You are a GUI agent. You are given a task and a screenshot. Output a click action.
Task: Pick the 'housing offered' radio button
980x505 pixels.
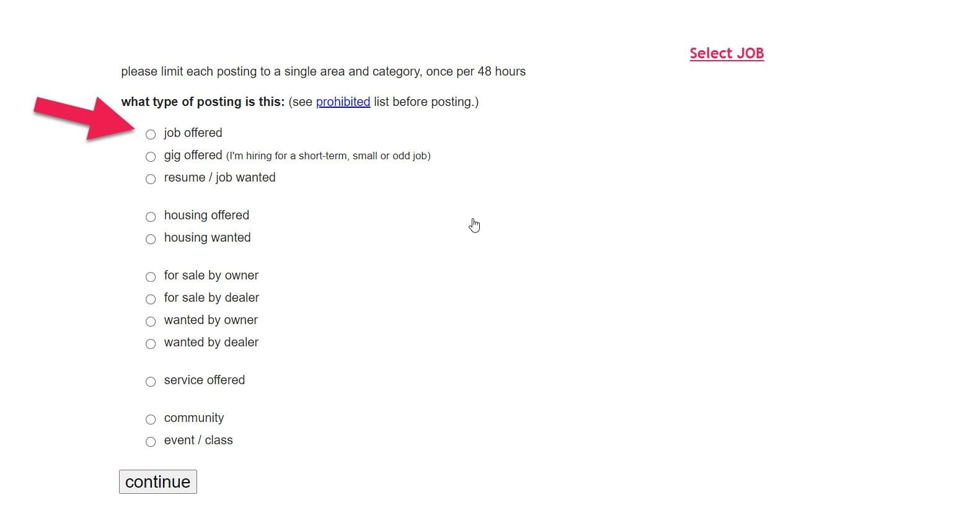pyautogui.click(x=151, y=217)
